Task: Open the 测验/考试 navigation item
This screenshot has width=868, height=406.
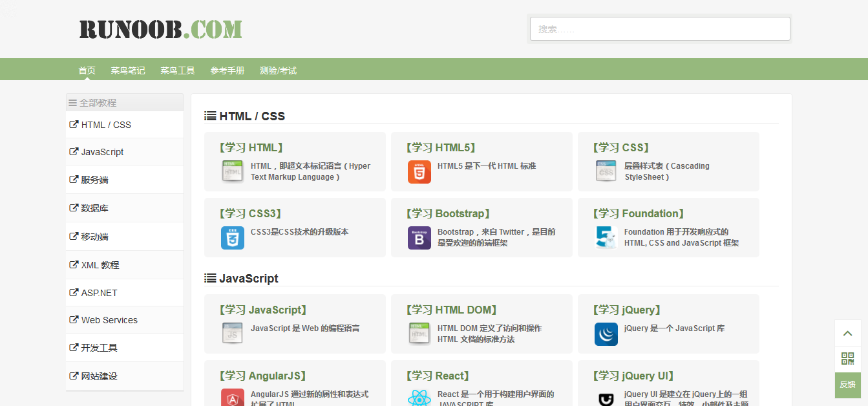Action: [x=278, y=70]
